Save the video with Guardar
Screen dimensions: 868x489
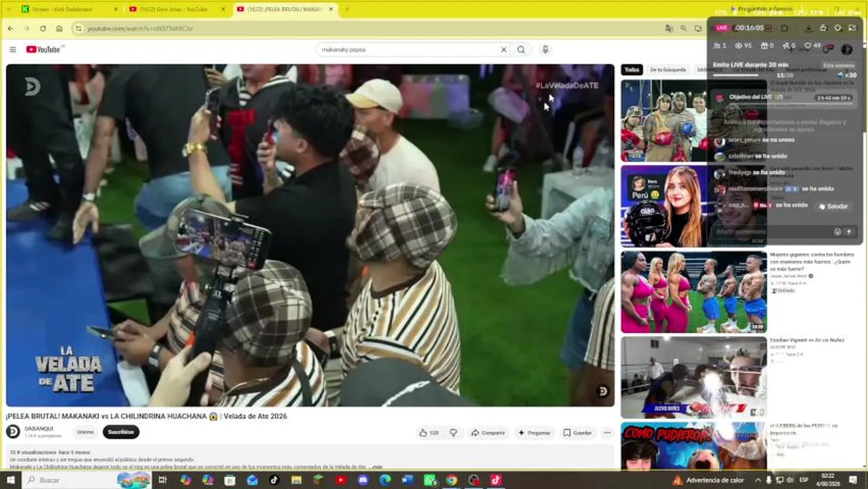coord(577,433)
